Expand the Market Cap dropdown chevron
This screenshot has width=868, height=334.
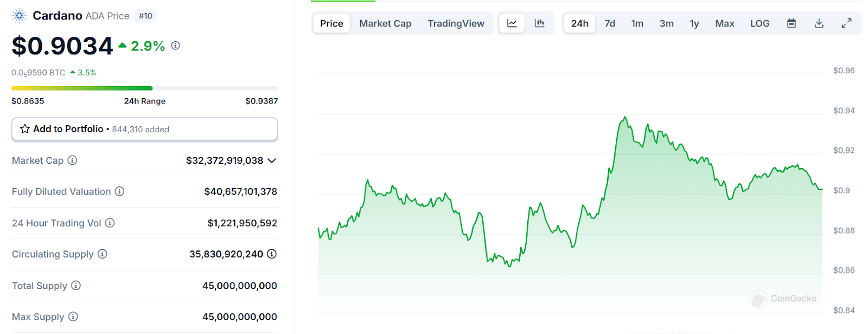pyautogui.click(x=272, y=160)
